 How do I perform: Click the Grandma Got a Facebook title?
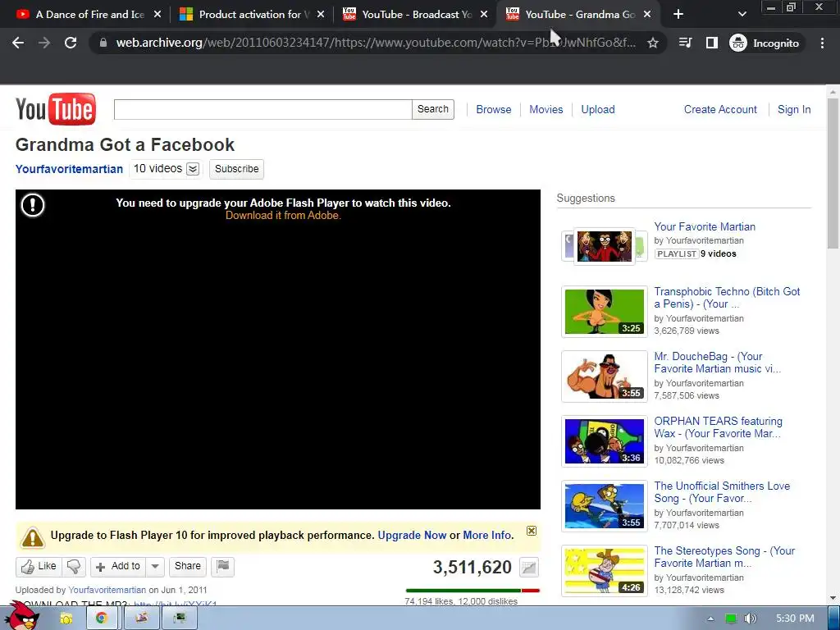pyautogui.click(x=125, y=144)
